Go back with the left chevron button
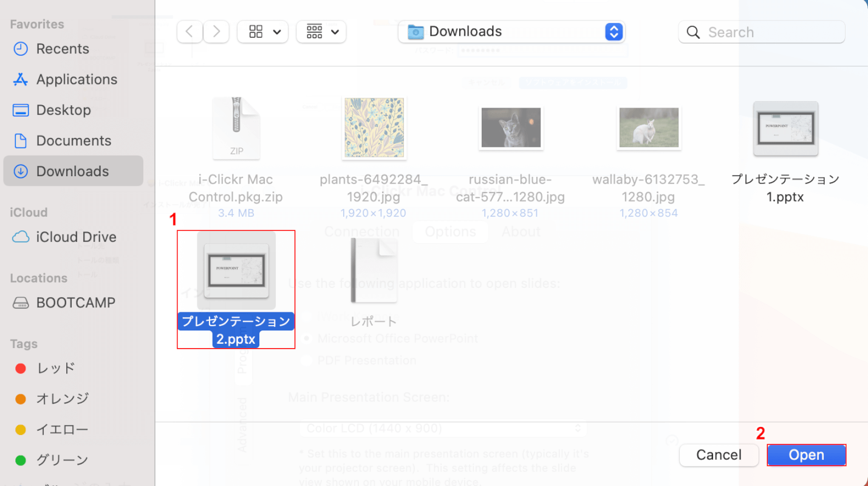This screenshot has width=868, height=486. click(190, 32)
